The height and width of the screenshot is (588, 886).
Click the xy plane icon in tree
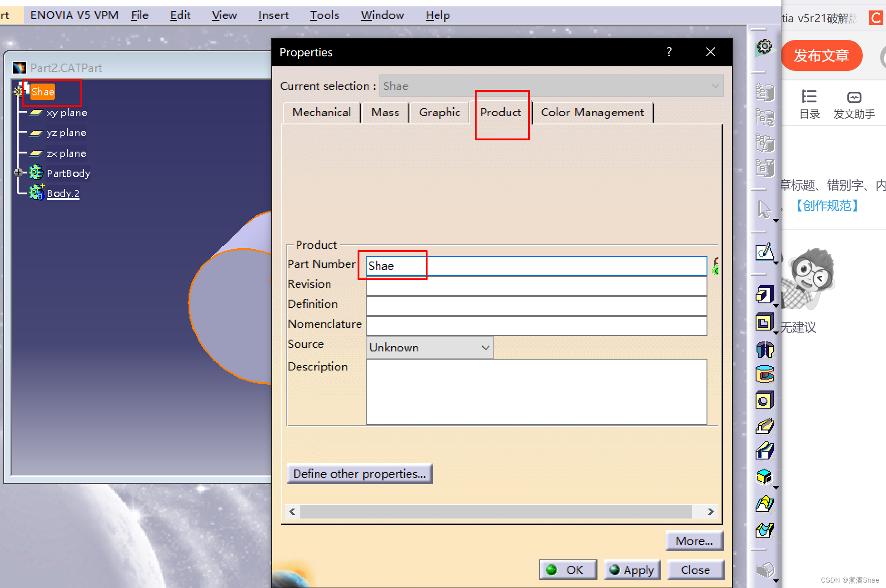pos(36,113)
